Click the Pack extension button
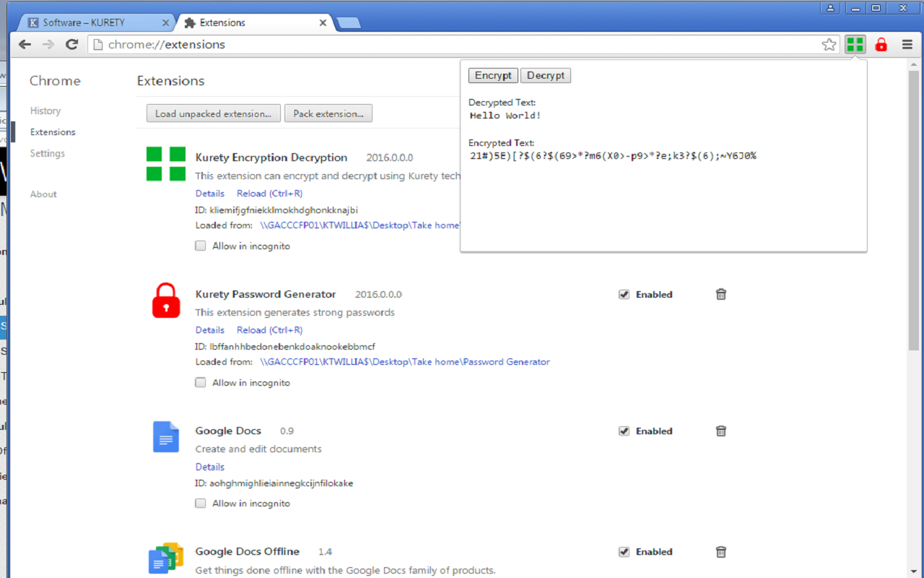Viewport: 924px width, 578px height. (x=328, y=113)
